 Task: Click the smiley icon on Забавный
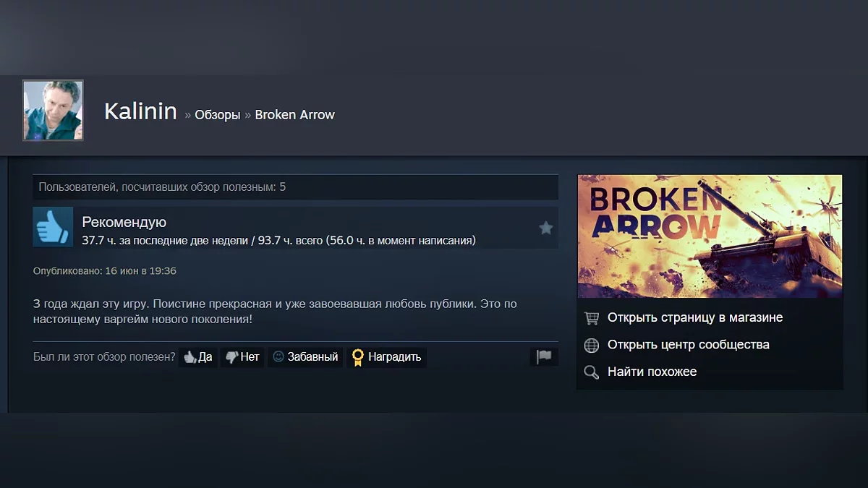278,356
